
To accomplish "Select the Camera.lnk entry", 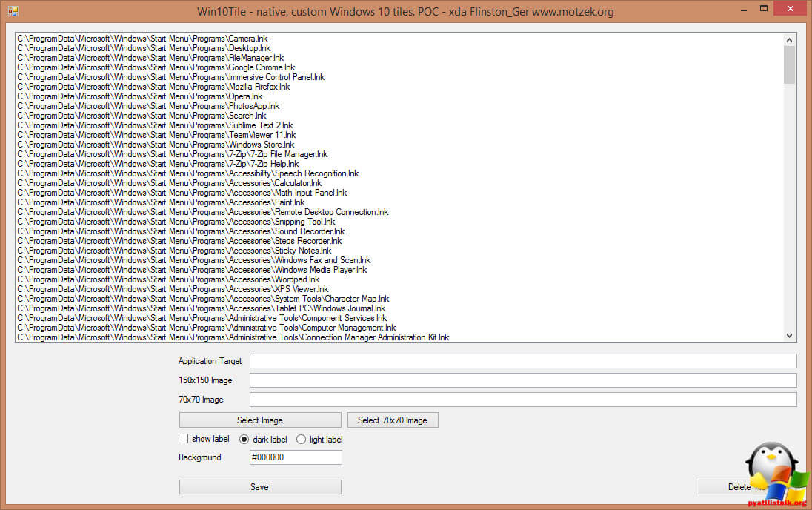I will click(142, 39).
